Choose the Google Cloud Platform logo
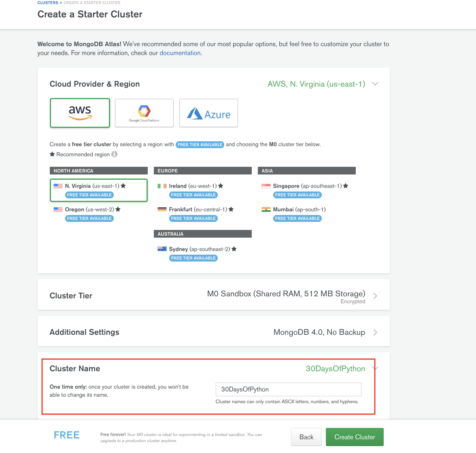Screen dimensions: 476x453 [x=144, y=113]
